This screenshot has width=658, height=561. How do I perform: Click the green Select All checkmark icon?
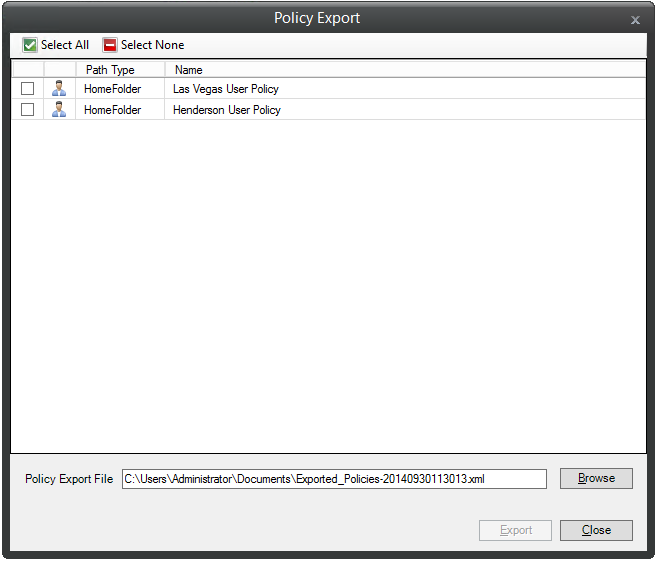30,45
